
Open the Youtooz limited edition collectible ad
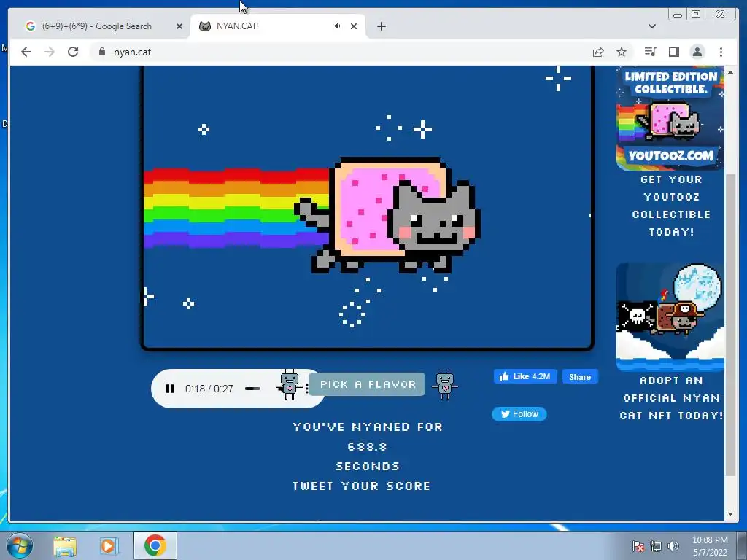click(670, 118)
